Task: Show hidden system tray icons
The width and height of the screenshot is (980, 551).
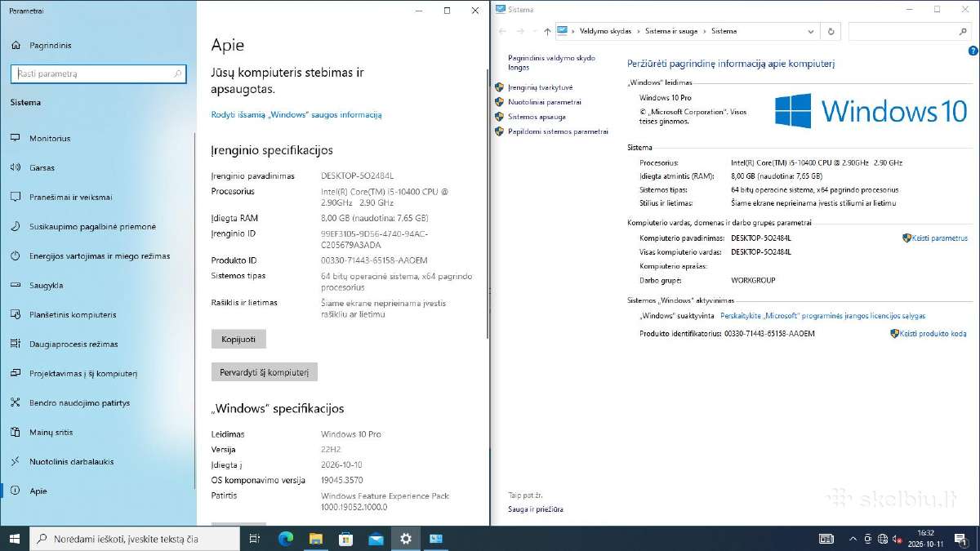Action: point(852,539)
